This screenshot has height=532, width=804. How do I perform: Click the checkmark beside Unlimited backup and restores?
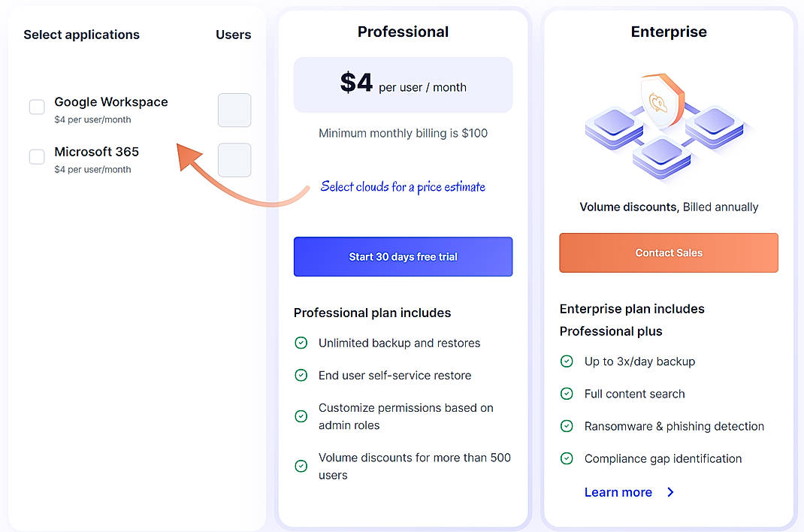coord(301,342)
